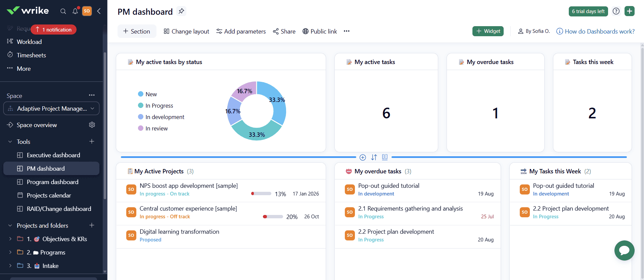Open the help question mark icon
Image resolution: width=644 pixels, height=280 pixels.
[616, 11]
